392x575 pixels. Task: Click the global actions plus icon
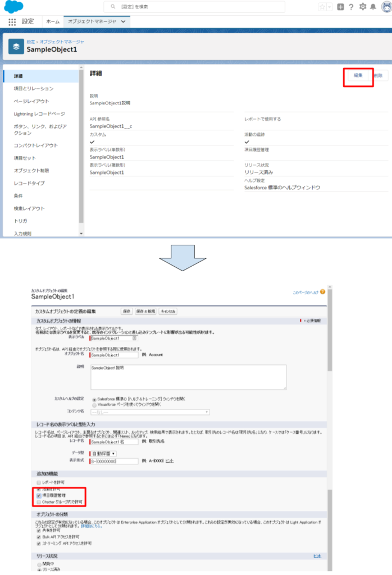tap(340, 7)
